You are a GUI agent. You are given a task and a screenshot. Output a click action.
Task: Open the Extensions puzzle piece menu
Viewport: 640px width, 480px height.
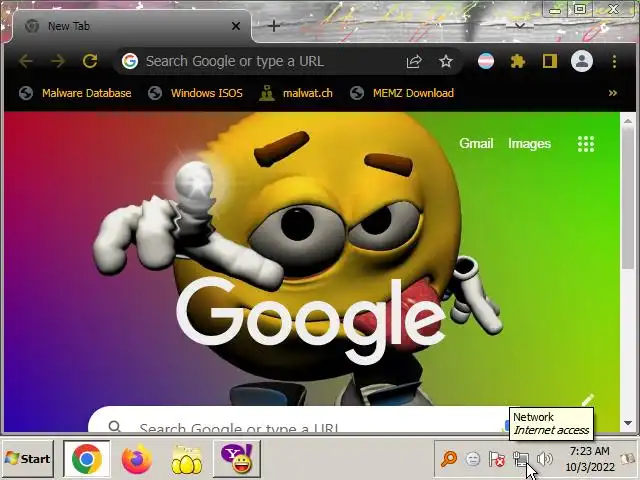pos(518,61)
